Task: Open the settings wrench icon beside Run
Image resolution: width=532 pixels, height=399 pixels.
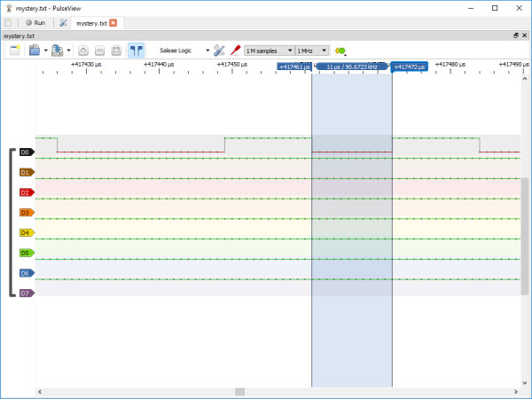Action: [63, 23]
